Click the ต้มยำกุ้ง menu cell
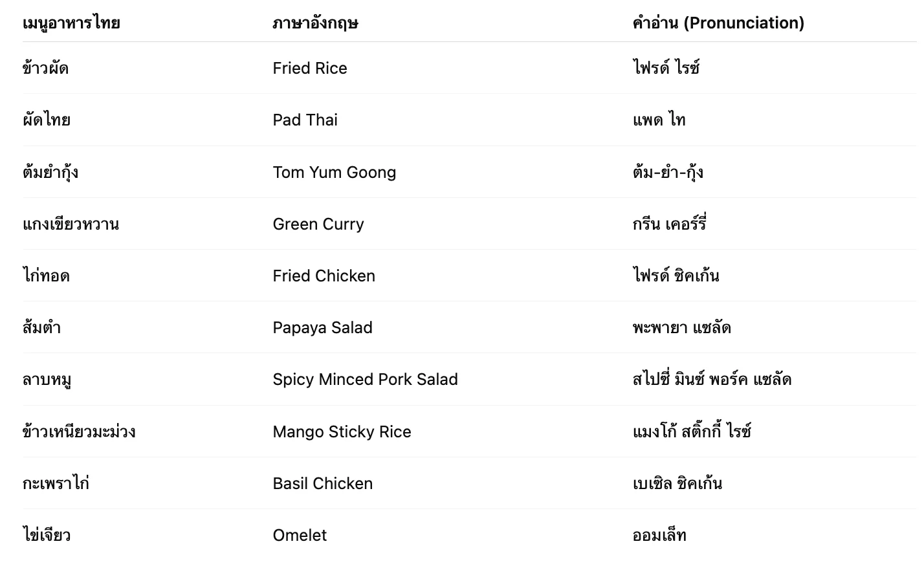The image size is (924, 568). [x=50, y=173]
